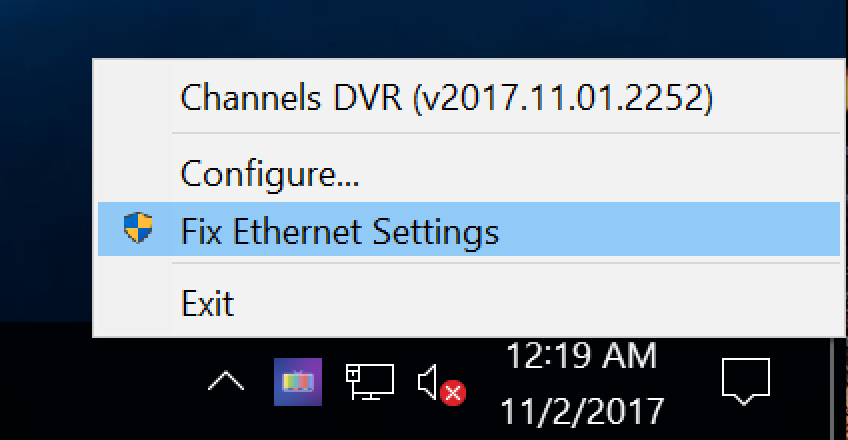
Task: Open the clock showing 12:19 AM
Action: coord(581,356)
